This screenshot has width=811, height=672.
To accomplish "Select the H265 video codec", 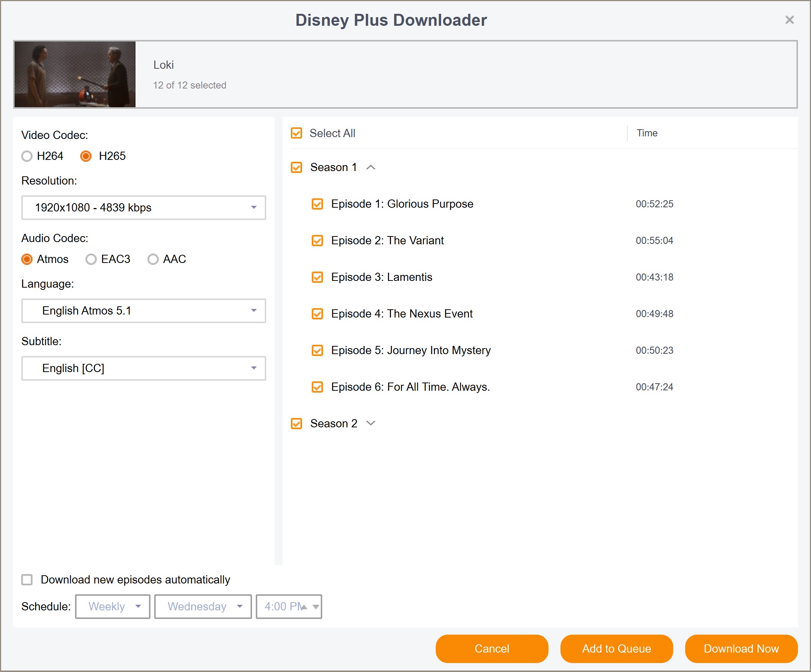I will 86,156.
